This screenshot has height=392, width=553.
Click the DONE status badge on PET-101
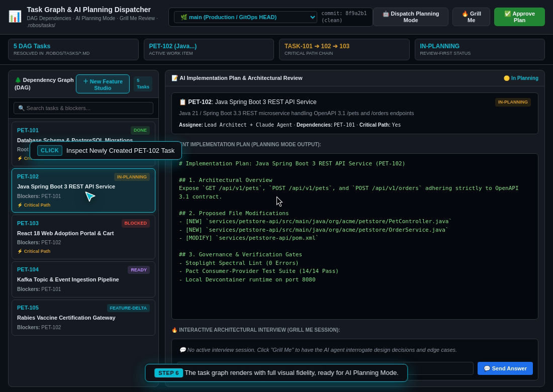(140, 130)
